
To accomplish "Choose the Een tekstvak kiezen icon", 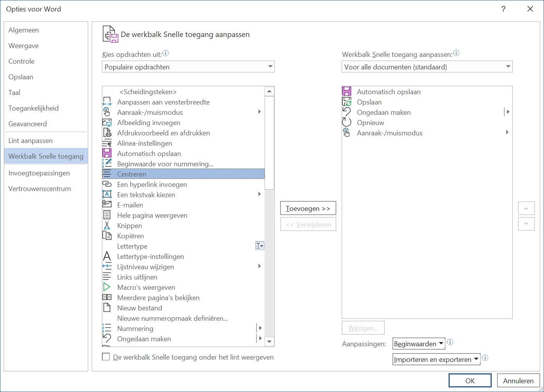I will click(107, 195).
